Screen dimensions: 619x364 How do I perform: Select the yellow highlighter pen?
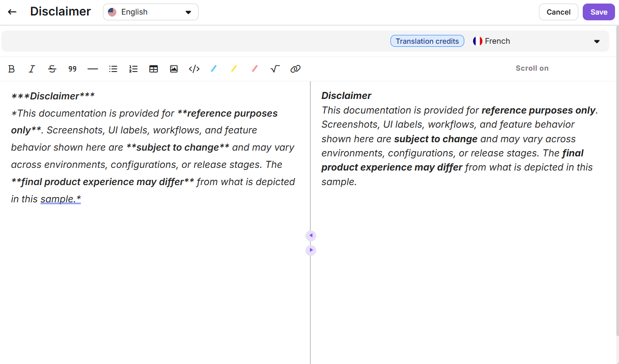tap(234, 68)
